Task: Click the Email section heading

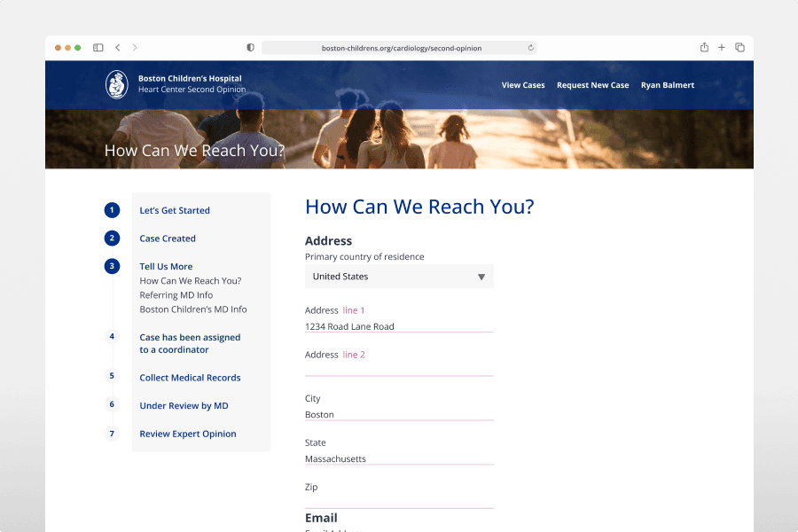Action: [x=321, y=518]
